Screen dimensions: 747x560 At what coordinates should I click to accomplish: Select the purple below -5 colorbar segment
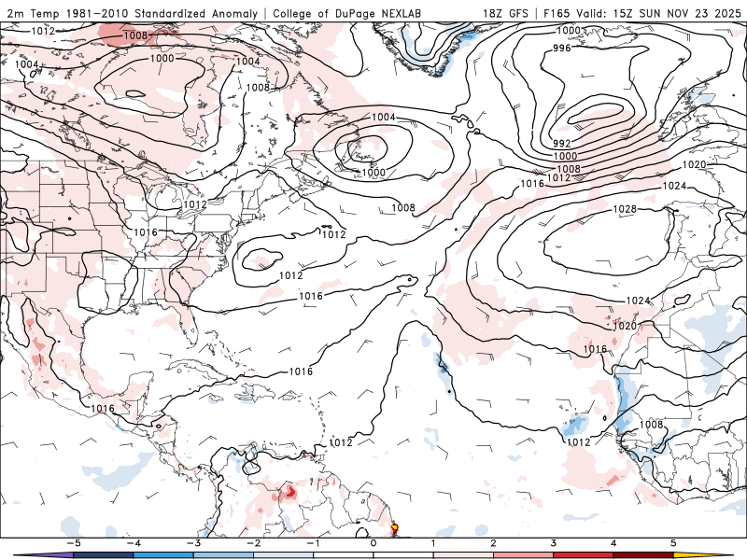coord(43,555)
